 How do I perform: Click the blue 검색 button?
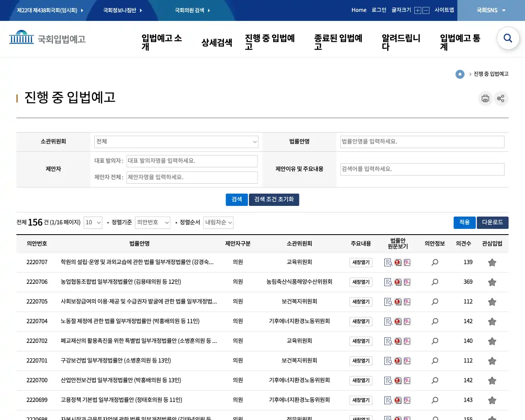click(237, 200)
